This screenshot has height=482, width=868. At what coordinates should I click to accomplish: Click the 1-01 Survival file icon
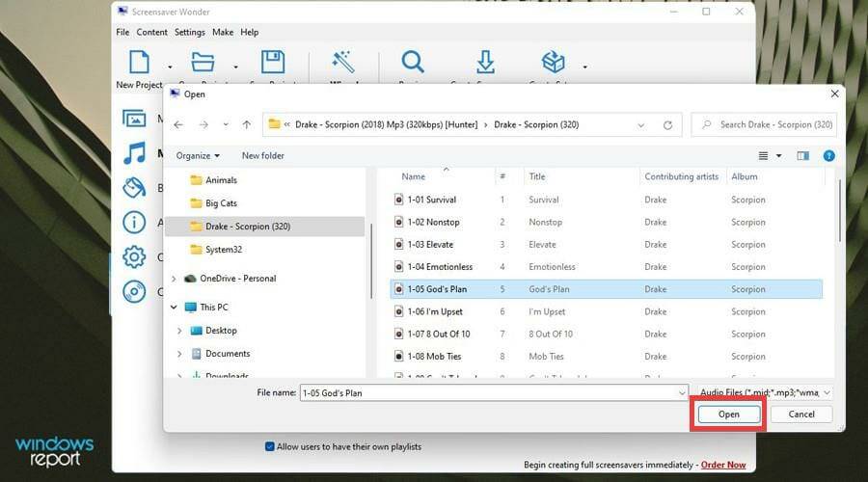point(398,200)
